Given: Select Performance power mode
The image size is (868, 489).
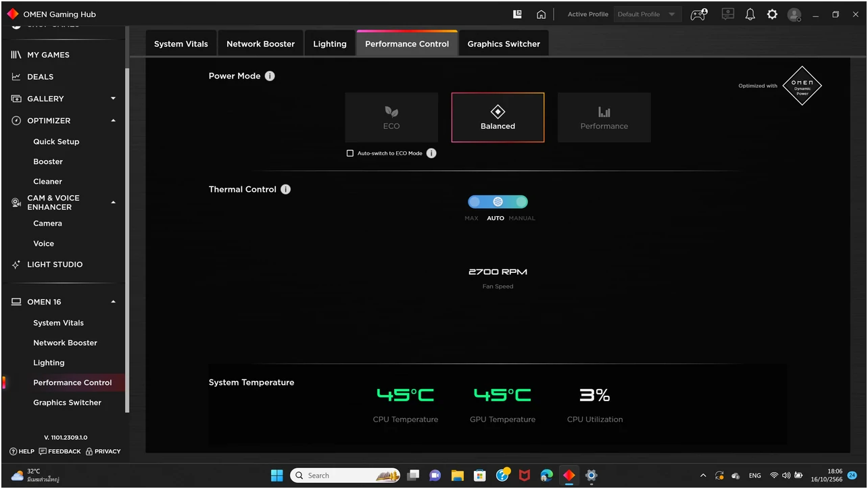Looking at the screenshot, I should [x=604, y=118].
